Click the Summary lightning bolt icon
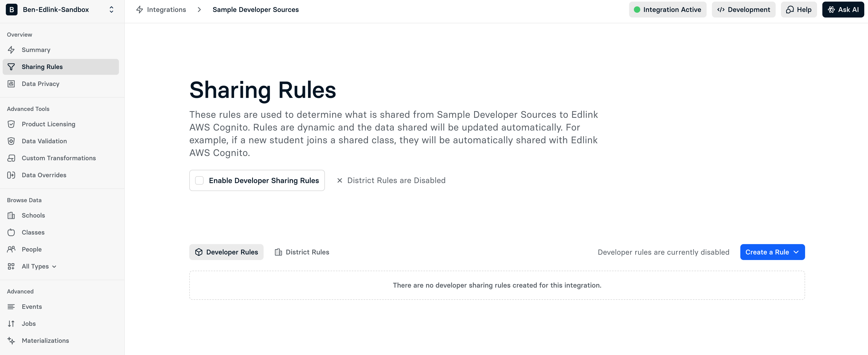Viewport: 868px width, 355px height. coord(11,50)
